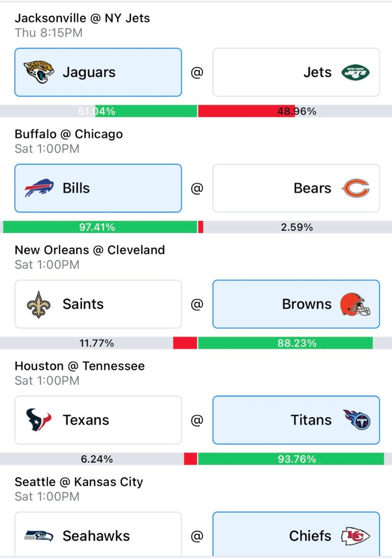Viewport: 392px width, 559px height.
Task: Click the Jacksonville @ NY Jets matchup title
Action: [83, 18]
